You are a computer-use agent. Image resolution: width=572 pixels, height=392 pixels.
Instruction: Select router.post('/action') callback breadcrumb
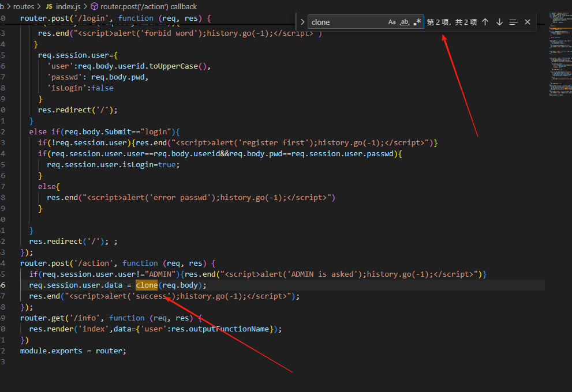click(x=148, y=6)
